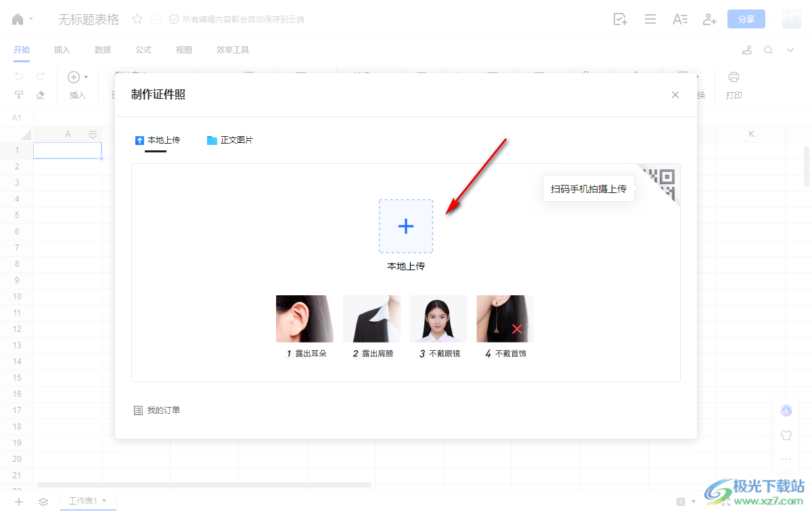Select the 不戴首饰 example thumbnail
This screenshot has width=812, height=512.
coord(505,319)
